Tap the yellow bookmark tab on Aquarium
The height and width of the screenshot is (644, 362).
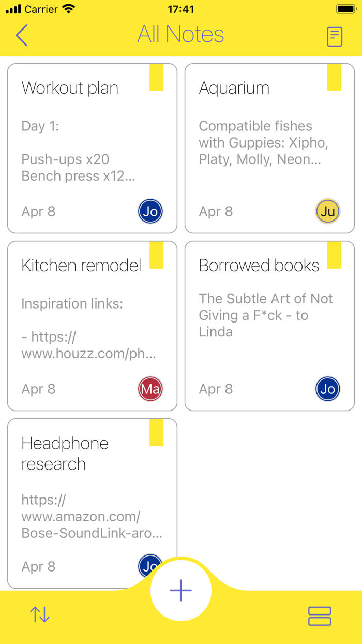tap(334, 78)
